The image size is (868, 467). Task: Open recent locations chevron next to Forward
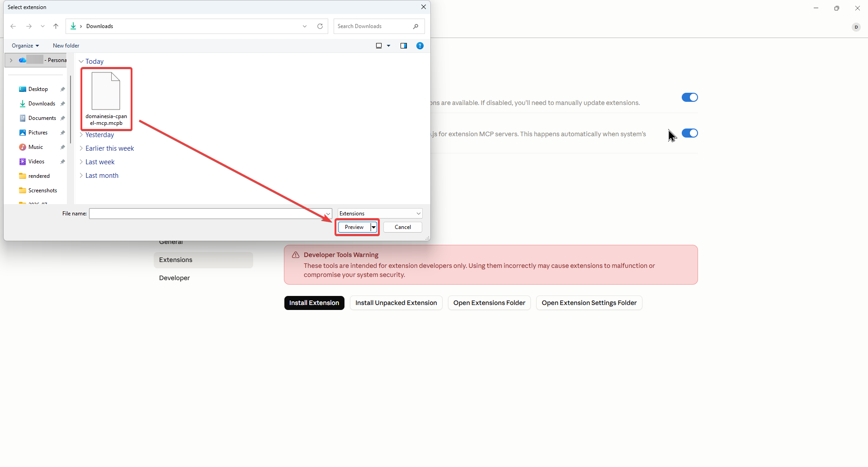coord(42,26)
